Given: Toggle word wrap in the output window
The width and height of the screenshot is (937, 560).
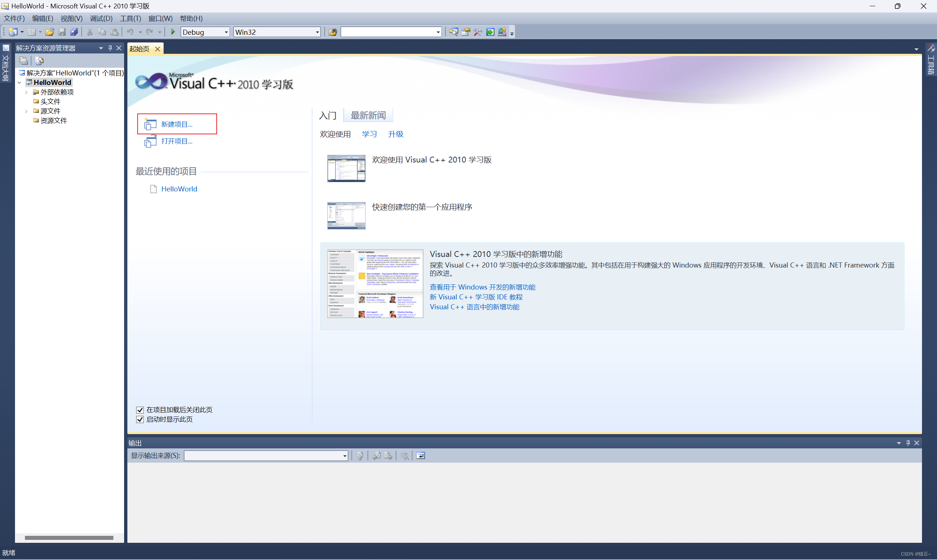Looking at the screenshot, I should tap(421, 455).
